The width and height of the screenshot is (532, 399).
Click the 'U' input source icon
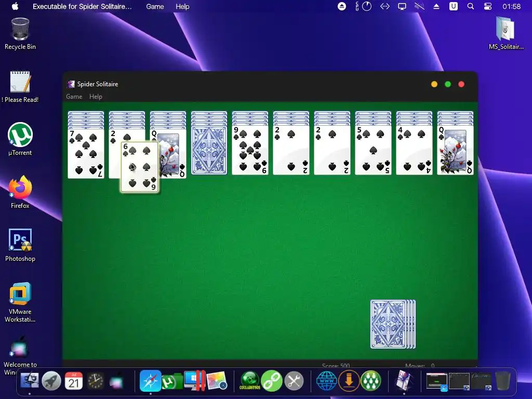pyautogui.click(x=453, y=6)
